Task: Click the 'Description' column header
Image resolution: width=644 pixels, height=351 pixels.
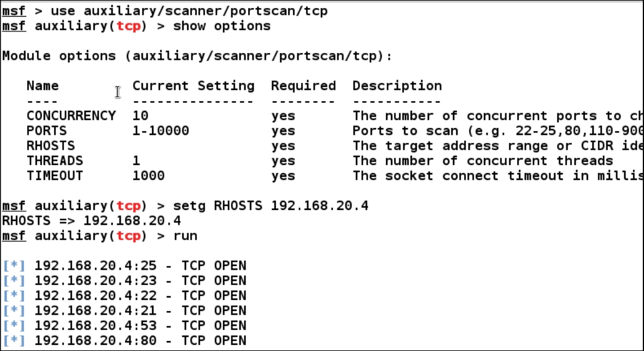Action: click(397, 86)
